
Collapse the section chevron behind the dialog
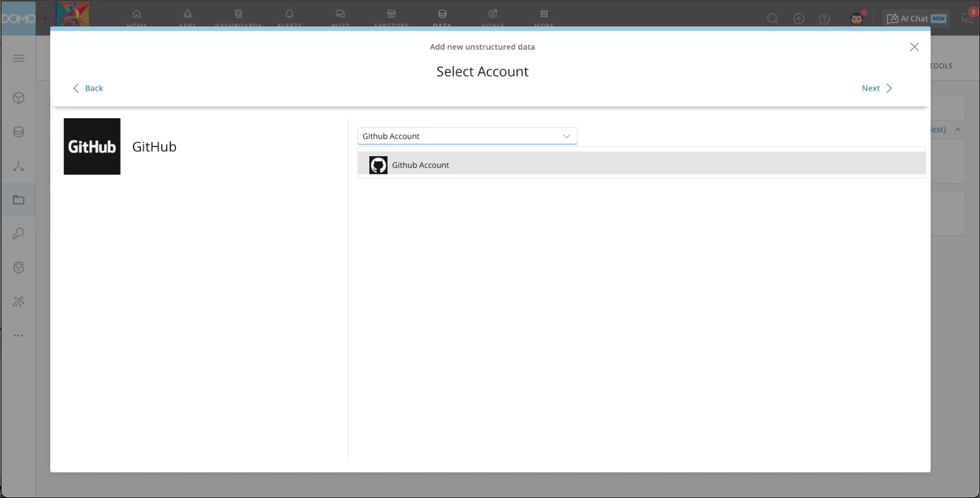point(958,129)
